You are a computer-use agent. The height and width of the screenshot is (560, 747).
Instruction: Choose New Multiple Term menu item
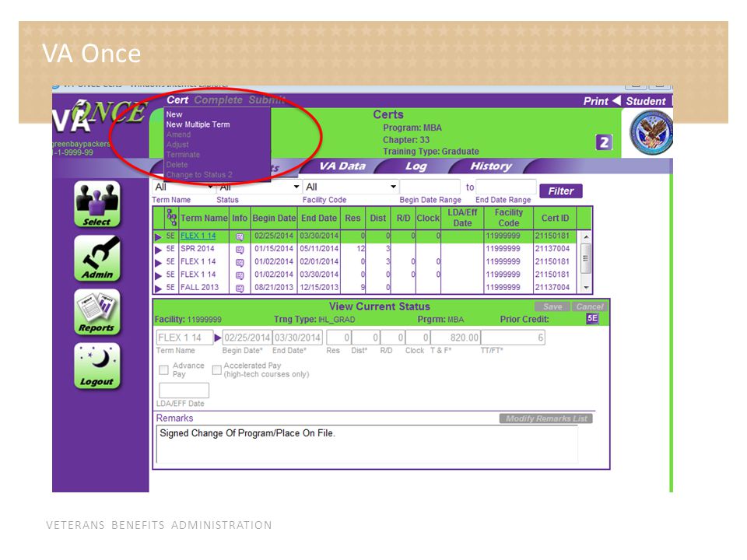pos(198,124)
